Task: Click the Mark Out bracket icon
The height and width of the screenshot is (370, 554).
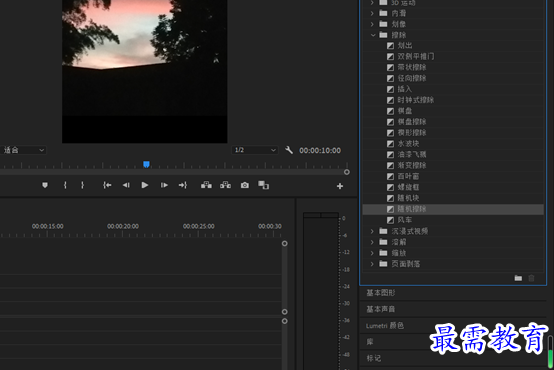Action: tap(82, 185)
